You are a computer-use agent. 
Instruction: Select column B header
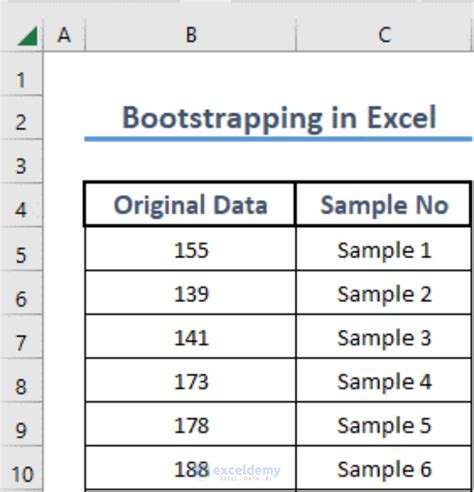(191, 35)
